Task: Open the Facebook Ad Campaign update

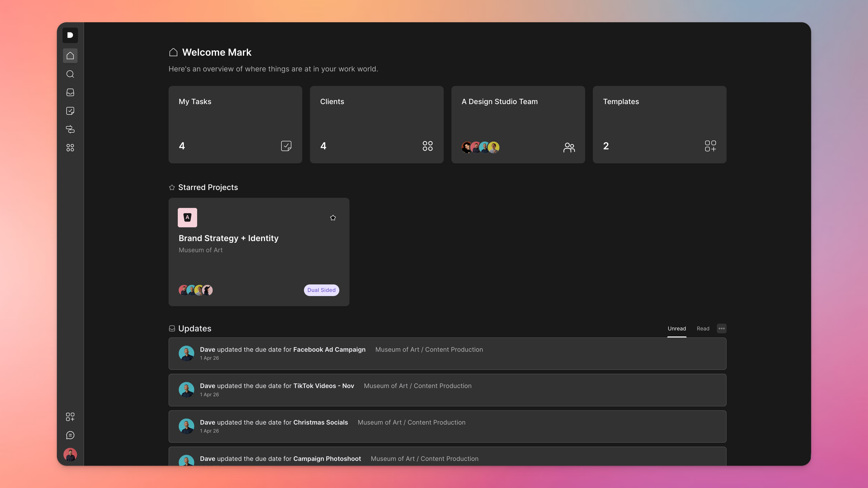Action: click(x=448, y=354)
